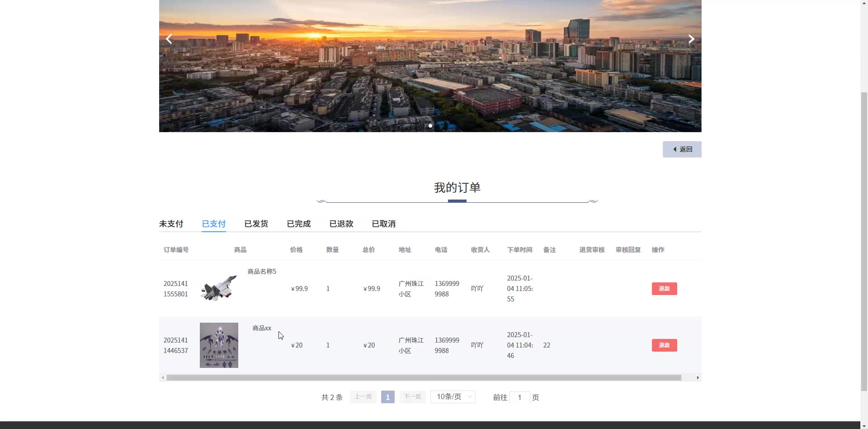Click the 下单时间 column header
The height and width of the screenshot is (429, 868).
(520, 250)
